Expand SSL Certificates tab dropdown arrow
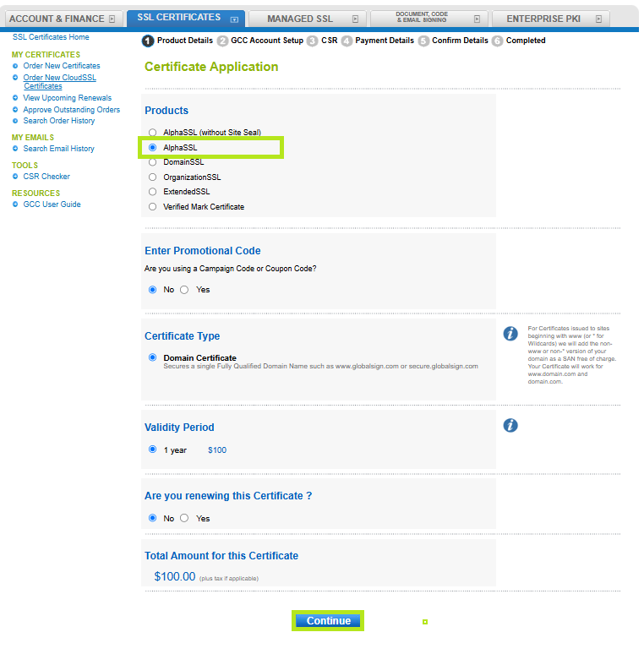 [234, 19]
